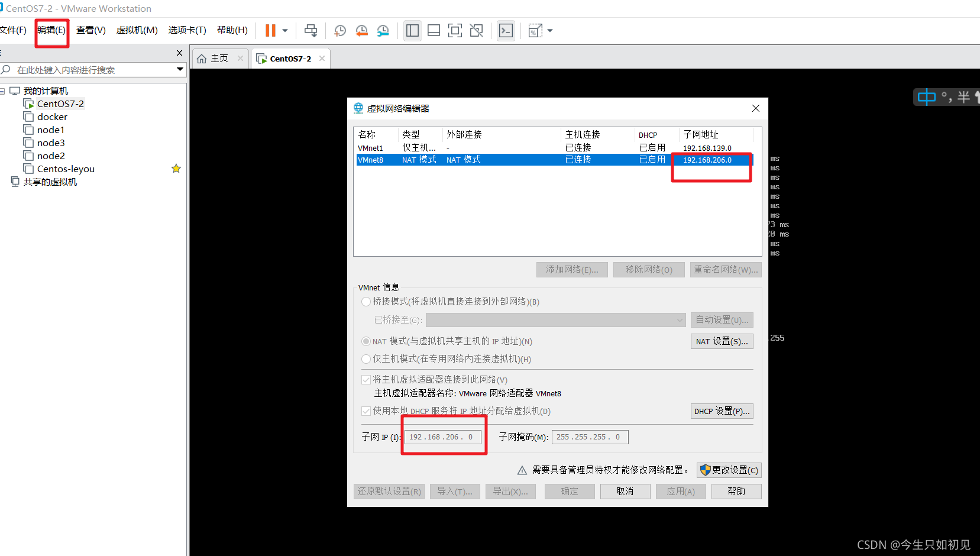Click the stretch guest display icon
980x556 pixels.
click(x=535, y=31)
